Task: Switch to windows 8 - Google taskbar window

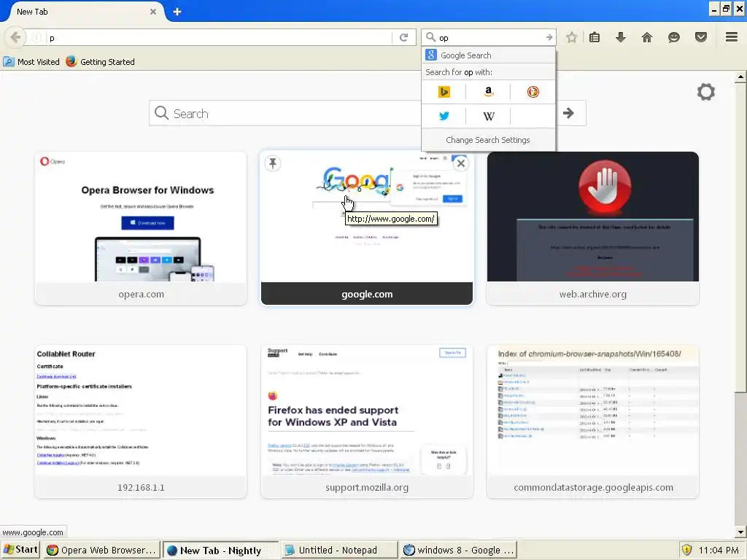Action: coord(458,550)
